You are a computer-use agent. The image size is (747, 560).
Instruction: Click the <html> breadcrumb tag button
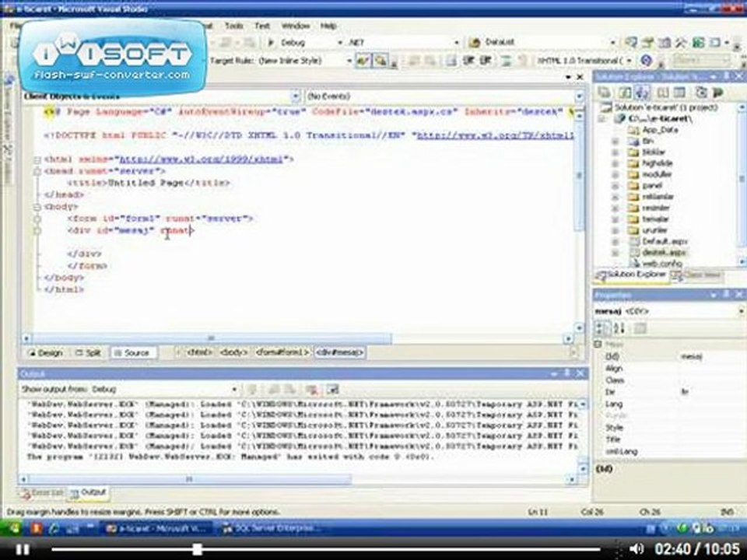199,353
